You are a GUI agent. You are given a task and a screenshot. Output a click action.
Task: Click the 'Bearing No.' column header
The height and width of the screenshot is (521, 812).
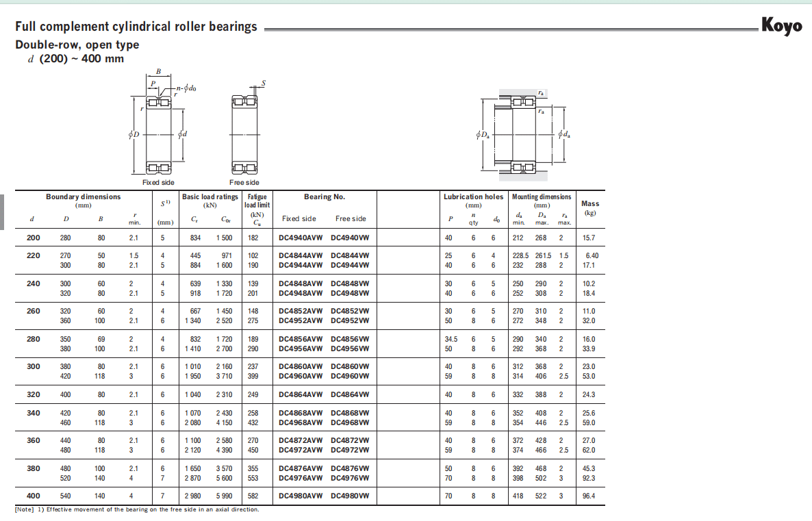tap(325, 197)
